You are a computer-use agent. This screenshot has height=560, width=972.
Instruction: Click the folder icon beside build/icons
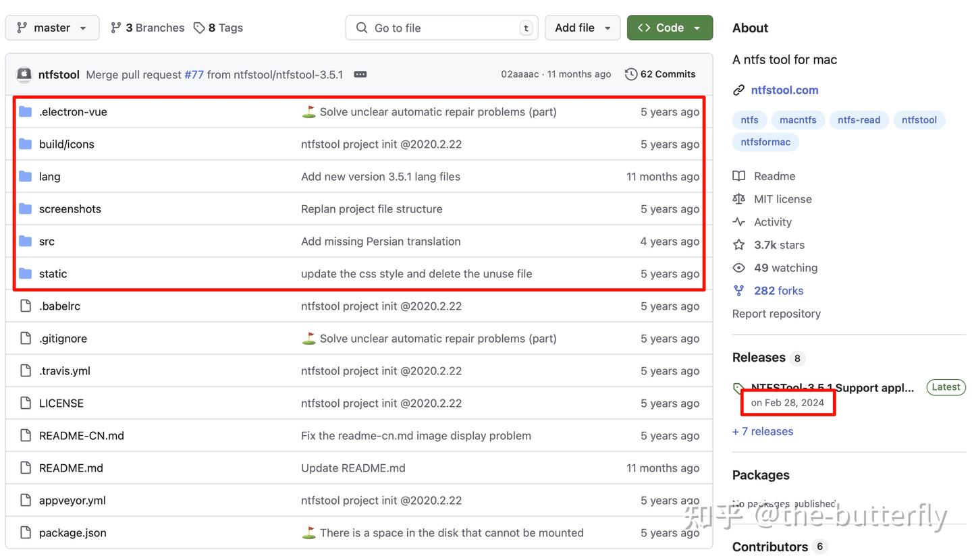(x=26, y=144)
